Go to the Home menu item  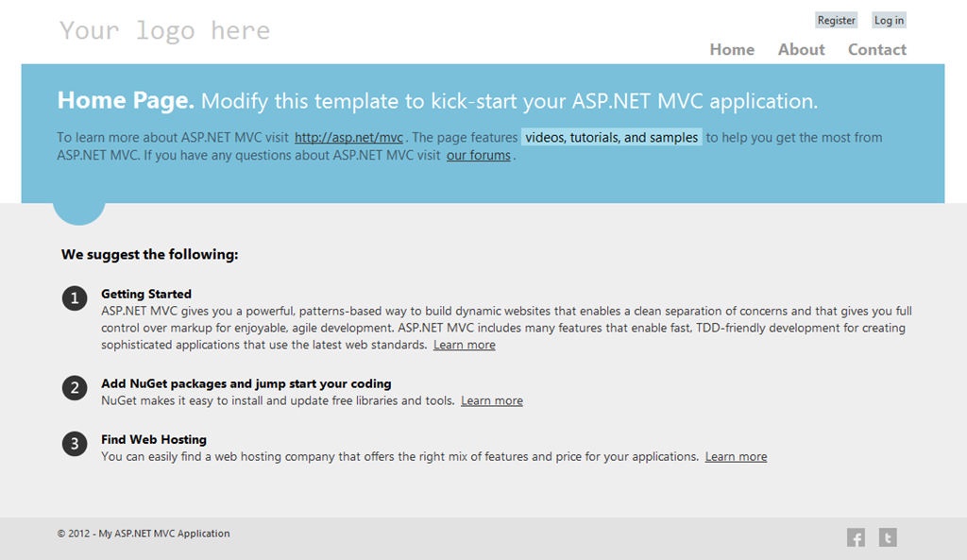pyautogui.click(x=732, y=49)
